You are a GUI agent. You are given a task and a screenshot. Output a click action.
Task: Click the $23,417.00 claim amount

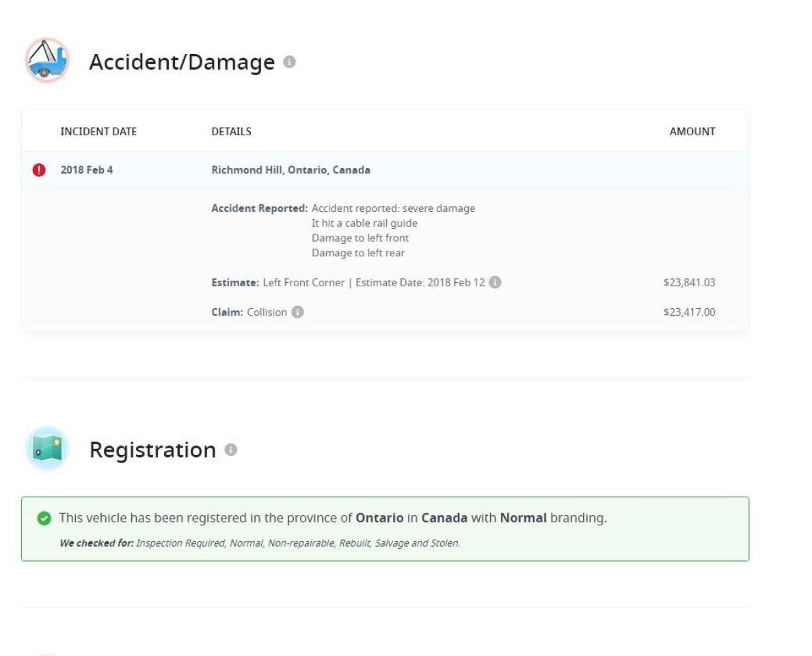coord(689,312)
